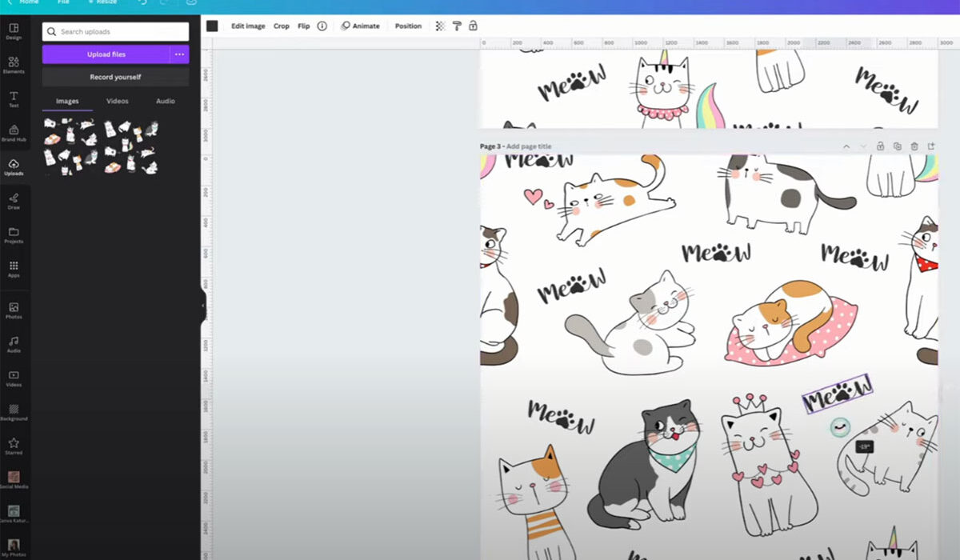960x560 pixels.
Task: Click the dark color swatch in toolbar
Action: coord(212,26)
